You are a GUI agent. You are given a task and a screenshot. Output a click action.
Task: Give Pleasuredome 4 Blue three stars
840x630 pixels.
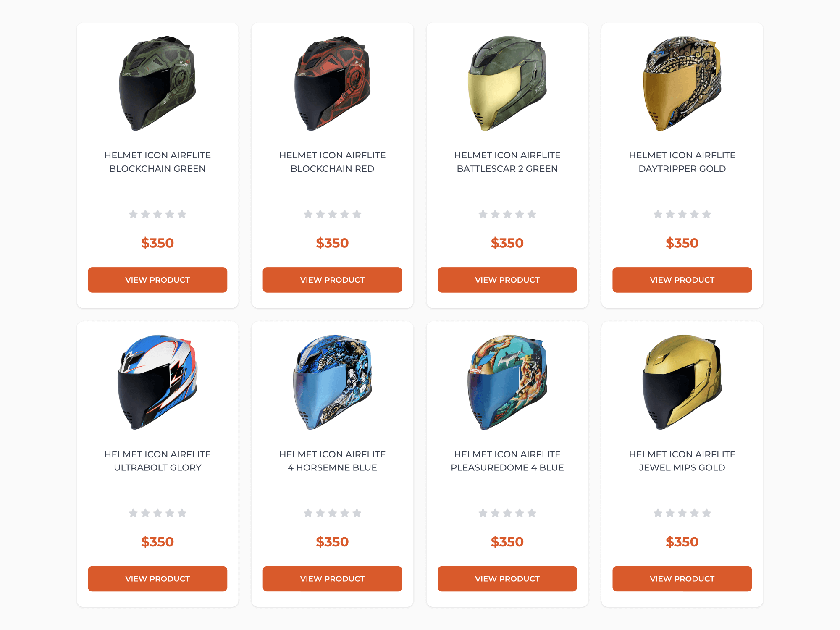[507, 513]
